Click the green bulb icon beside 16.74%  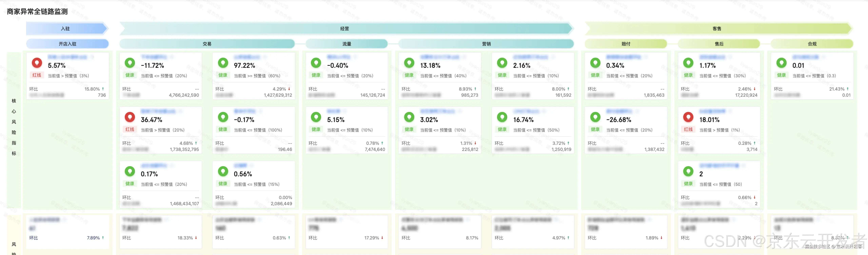pyautogui.click(x=502, y=117)
